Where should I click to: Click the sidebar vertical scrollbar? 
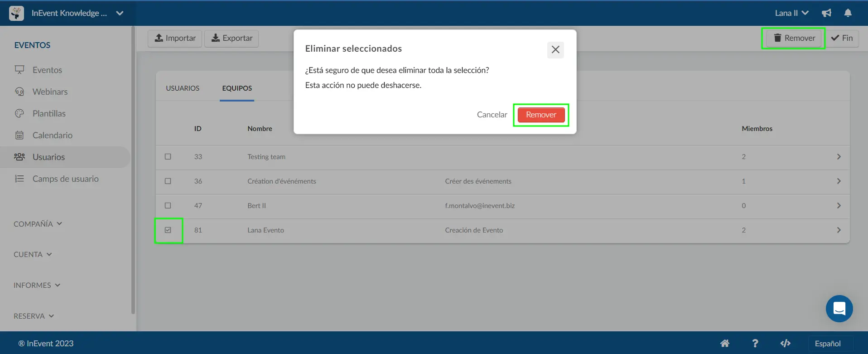pyautogui.click(x=133, y=170)
